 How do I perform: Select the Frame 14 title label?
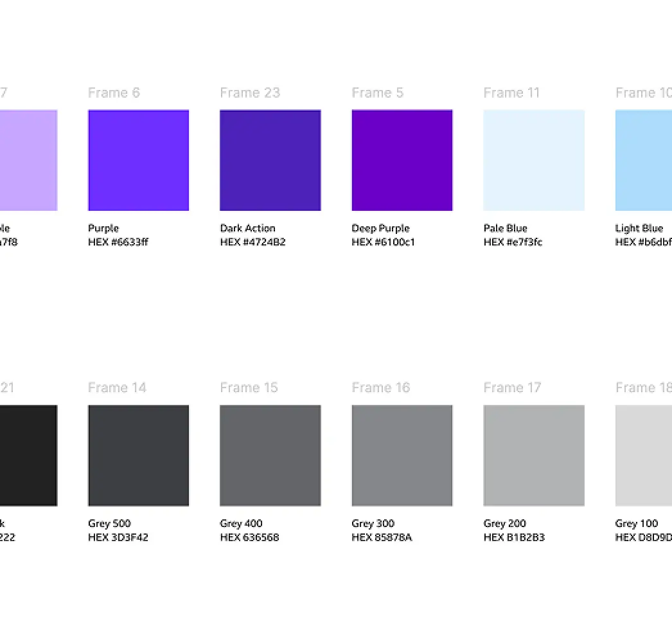tap(117, 388)
